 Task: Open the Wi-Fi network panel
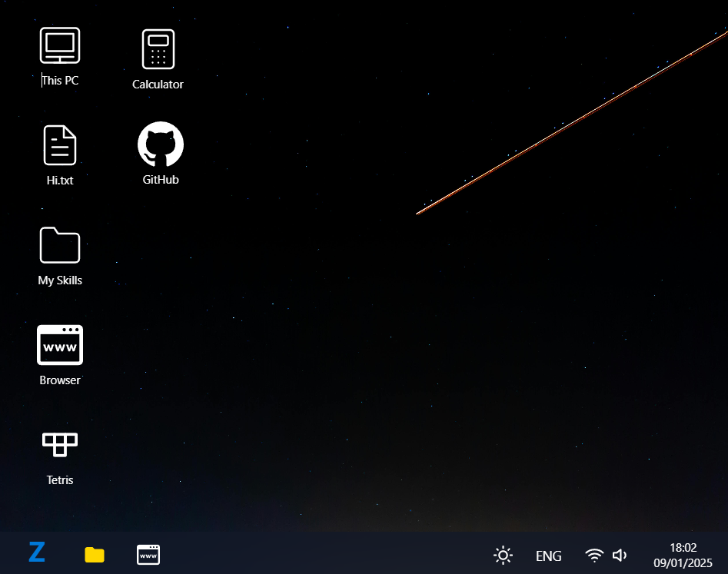click(593, 555)
